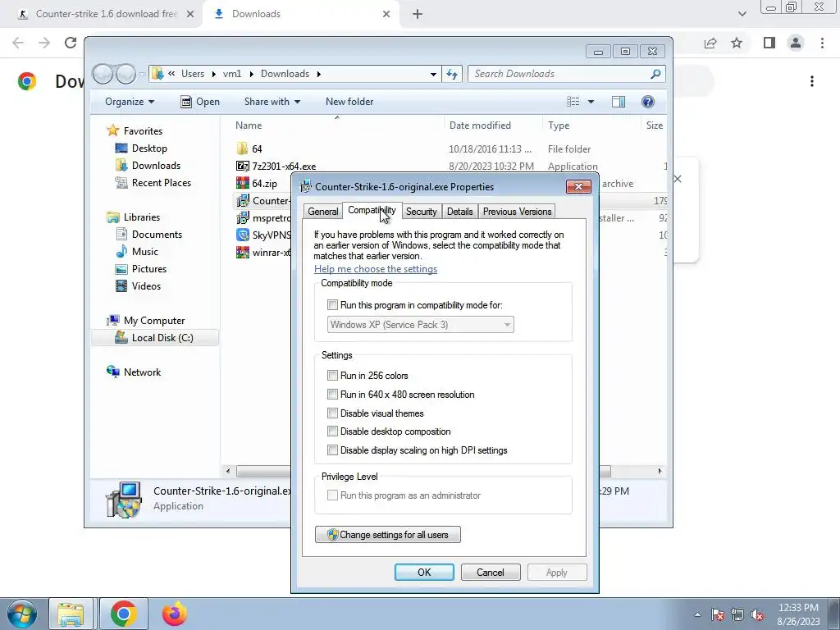
Task: Click the muted volume tray icon
Action: (x=757, y=615)
